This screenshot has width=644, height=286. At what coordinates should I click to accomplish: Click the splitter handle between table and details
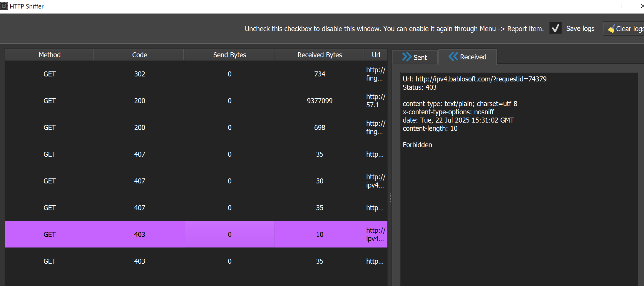[x=390, y=197]
